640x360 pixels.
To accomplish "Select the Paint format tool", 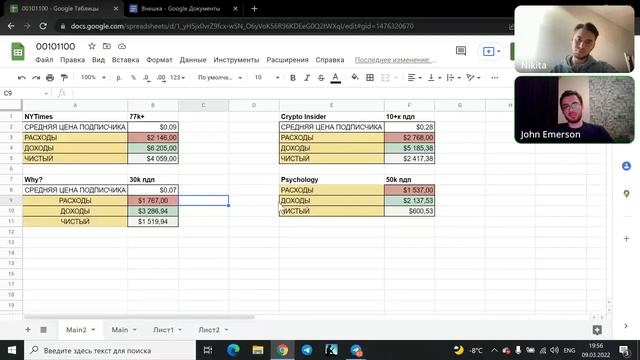I will (x=64, y=78).
